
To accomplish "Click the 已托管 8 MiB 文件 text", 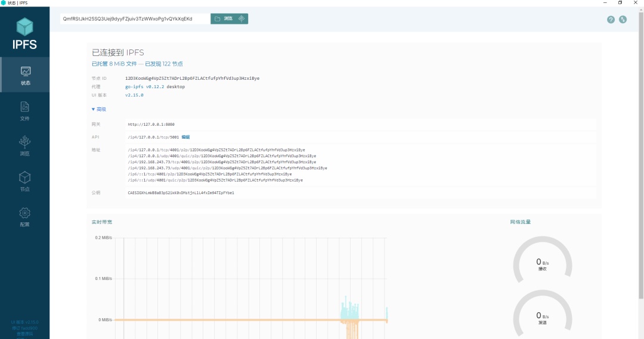I will tap(114, 64).
